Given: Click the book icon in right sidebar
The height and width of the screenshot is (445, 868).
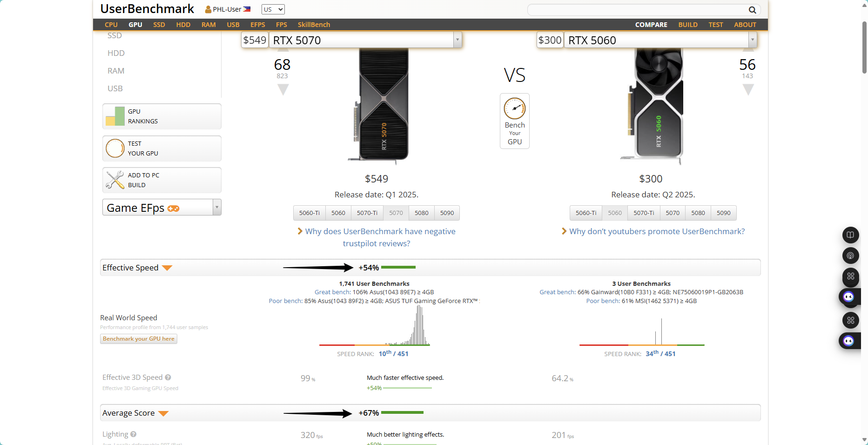Looking at the screenshot, I should pyautogui.click(x=850, y=235).
